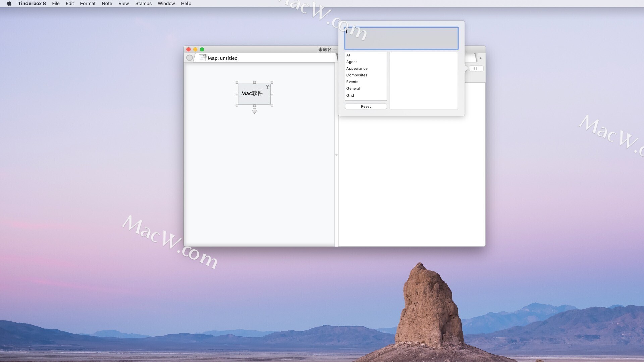This screenshot has width=644, height=362.
Task: Open the Format menu
Action: click(88, 3)
